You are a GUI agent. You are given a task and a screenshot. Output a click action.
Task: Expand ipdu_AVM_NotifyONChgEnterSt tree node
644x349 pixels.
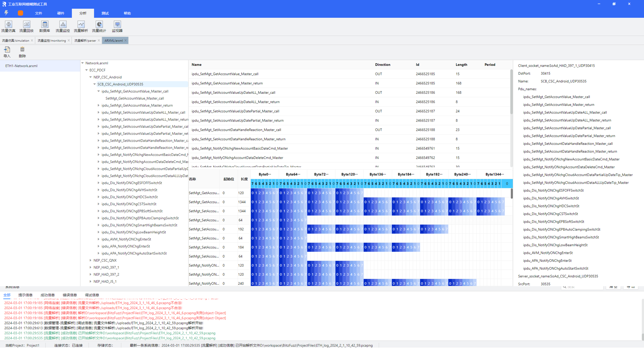click(99, 239)
